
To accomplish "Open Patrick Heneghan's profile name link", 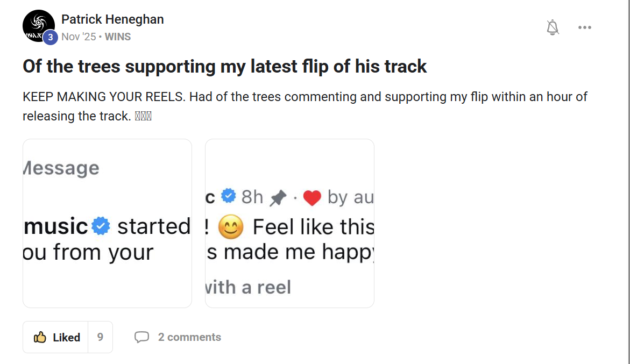I will (x=112, y=19).
